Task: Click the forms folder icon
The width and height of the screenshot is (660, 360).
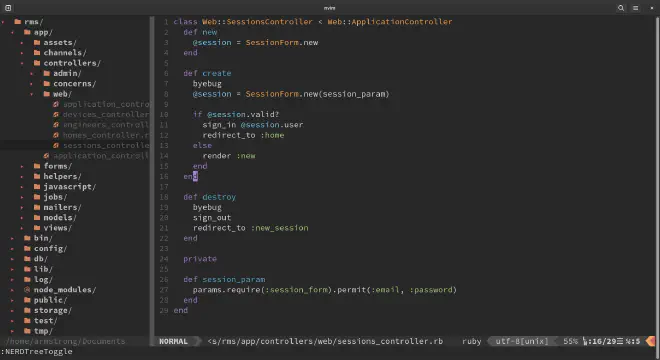Action: pyautogui.click(x=37, y=166)
